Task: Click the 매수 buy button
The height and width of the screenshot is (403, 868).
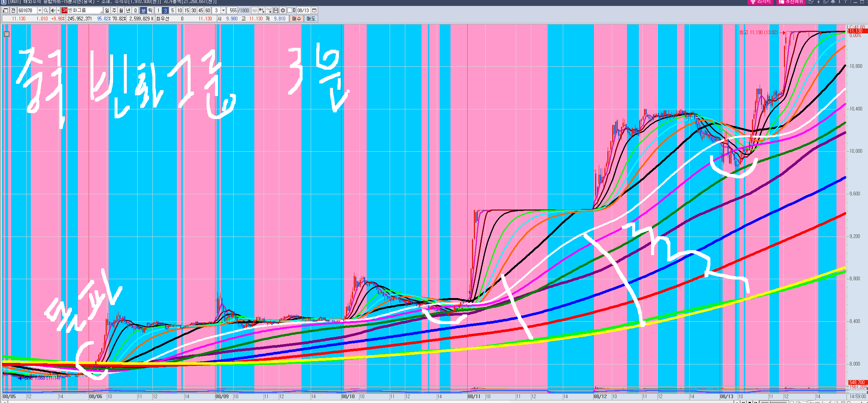Action: 297,19
